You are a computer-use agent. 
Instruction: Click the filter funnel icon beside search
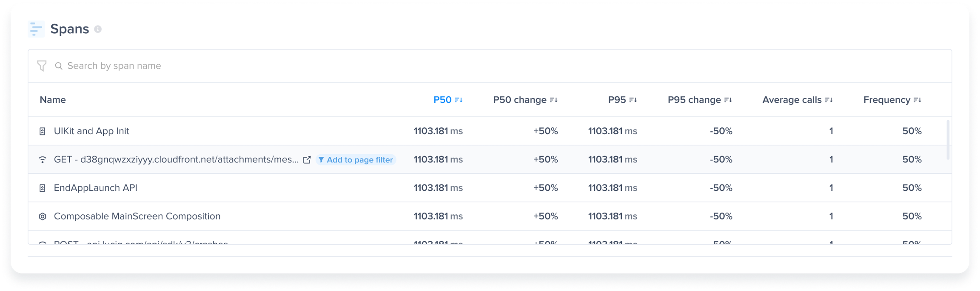coord(42,66)
